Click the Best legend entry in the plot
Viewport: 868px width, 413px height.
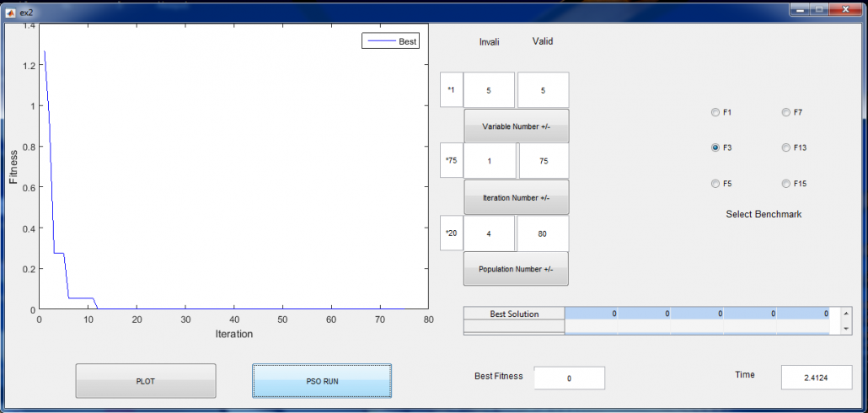coord(390,41)
